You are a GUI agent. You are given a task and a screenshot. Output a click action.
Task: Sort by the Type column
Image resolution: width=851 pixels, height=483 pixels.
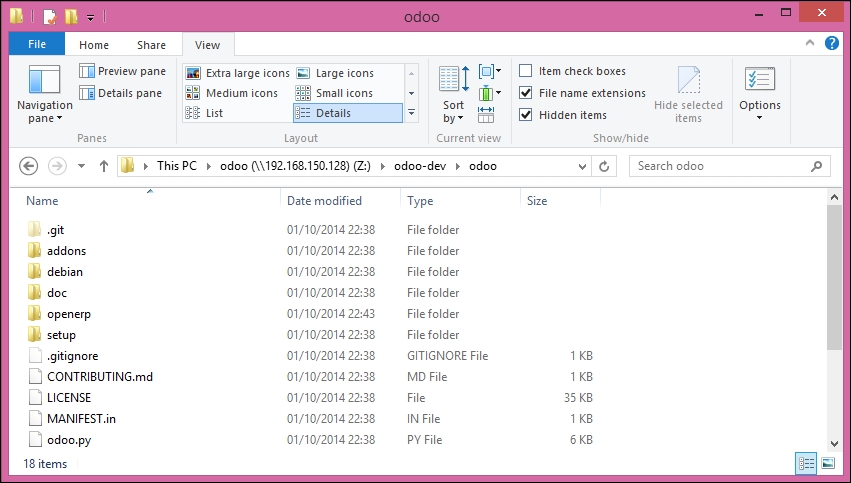460,201
